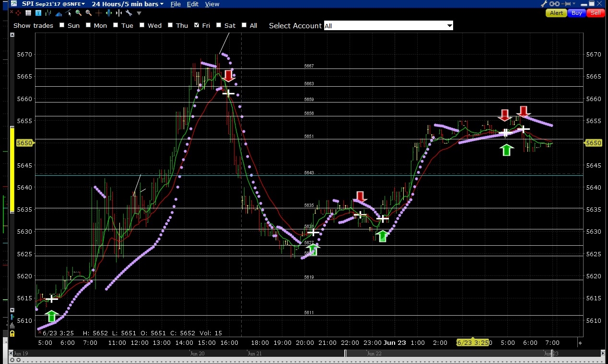Screen dimensions: 608x364
Task: Expand the toolbar overflow triangle
Action: coord(139,13)
